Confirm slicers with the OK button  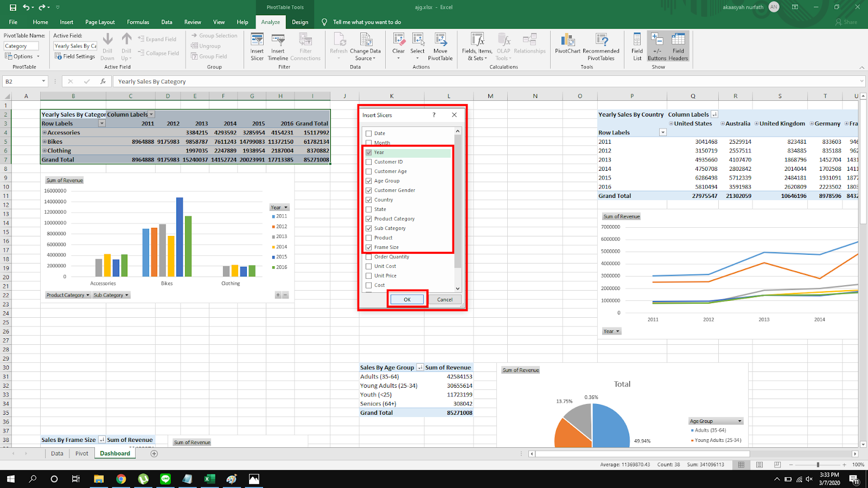pos(407,299)
